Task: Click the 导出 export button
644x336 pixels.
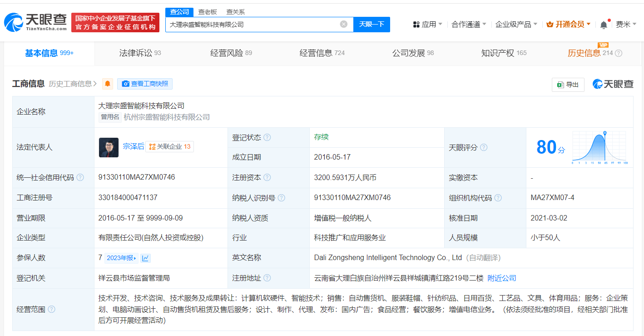Action: [x=568, y=85]
